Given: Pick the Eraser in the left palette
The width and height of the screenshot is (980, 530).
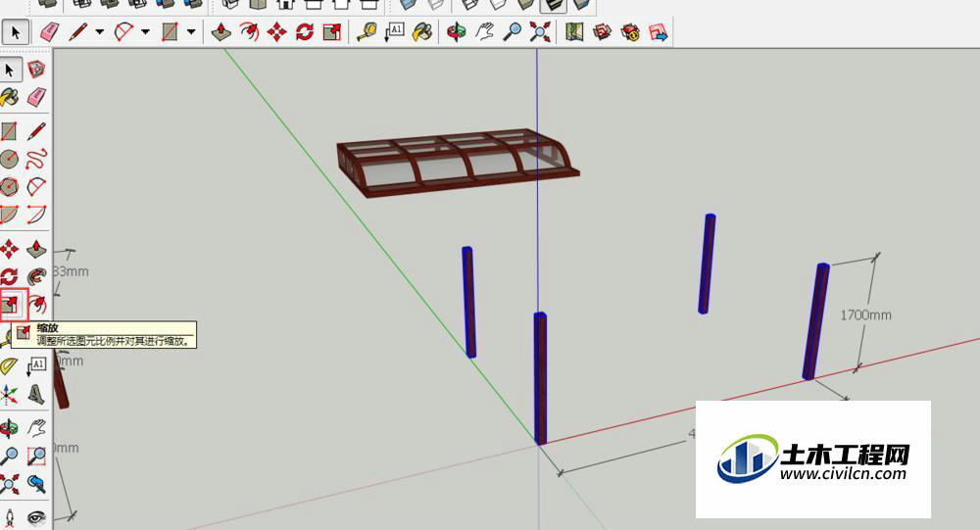Looking at the screenshot, I should point(37,97).
